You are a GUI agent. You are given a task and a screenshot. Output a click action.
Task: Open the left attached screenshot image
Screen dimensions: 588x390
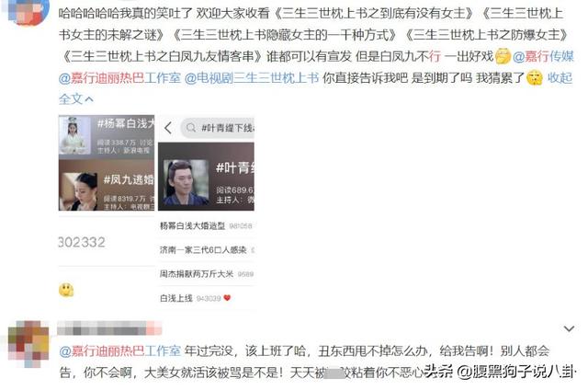(x=107, y=212)
